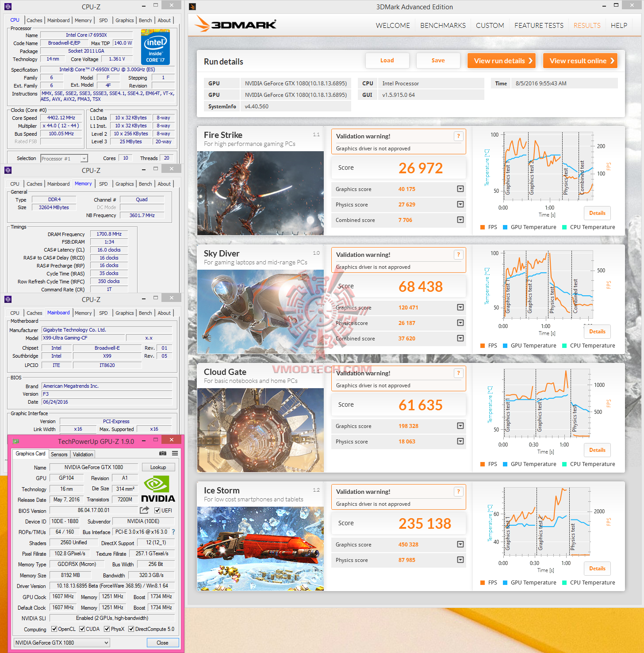
Task: Click the Ice Storm benchmark thumbnail
Action: (261, 549)
